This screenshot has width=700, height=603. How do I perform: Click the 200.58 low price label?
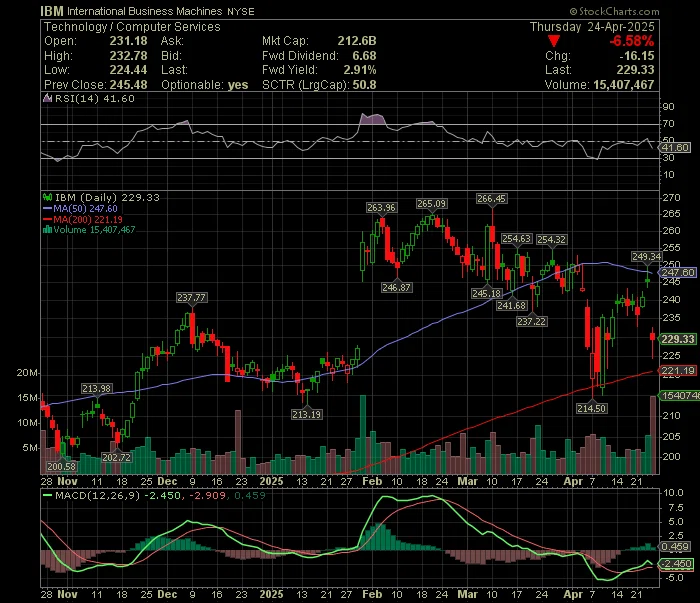[x=62, y=467]
